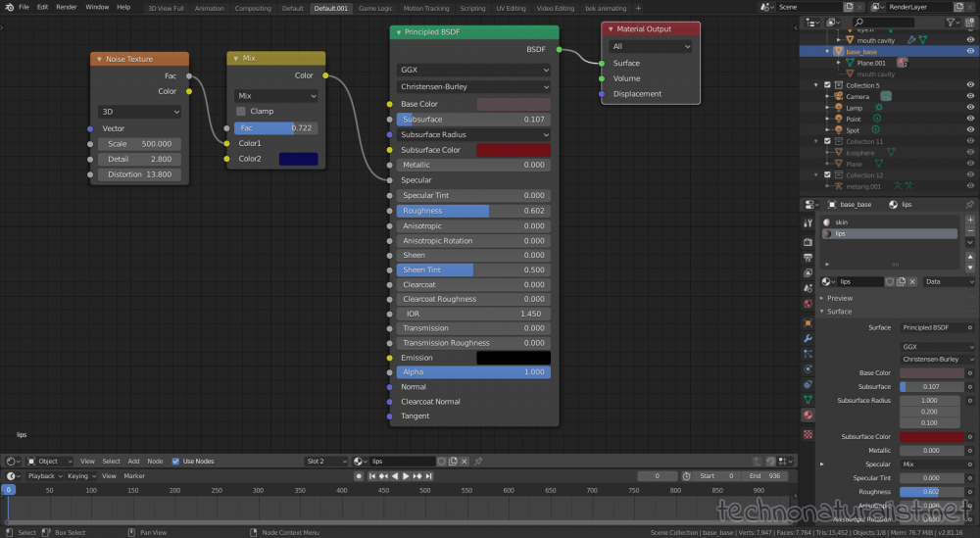This screenshot has width=980, height=538.
Task: Open the Physics properties tab icon
Action: [x=808, y=369]
